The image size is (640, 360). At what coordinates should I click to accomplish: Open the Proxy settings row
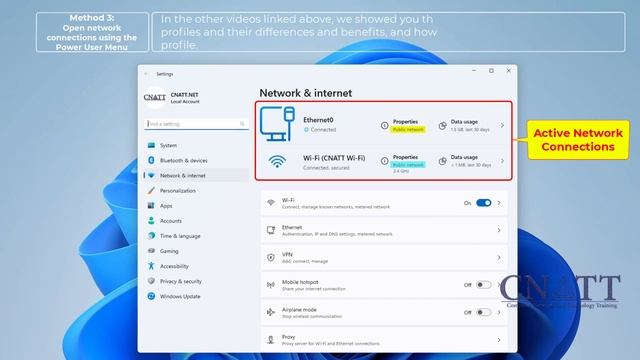[384, 340]
